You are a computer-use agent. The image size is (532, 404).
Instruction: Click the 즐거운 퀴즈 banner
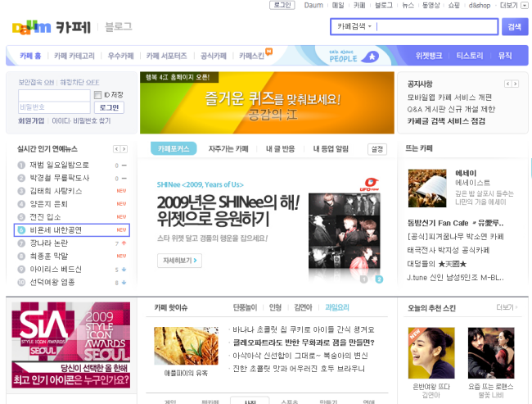[x=267, y=102]
